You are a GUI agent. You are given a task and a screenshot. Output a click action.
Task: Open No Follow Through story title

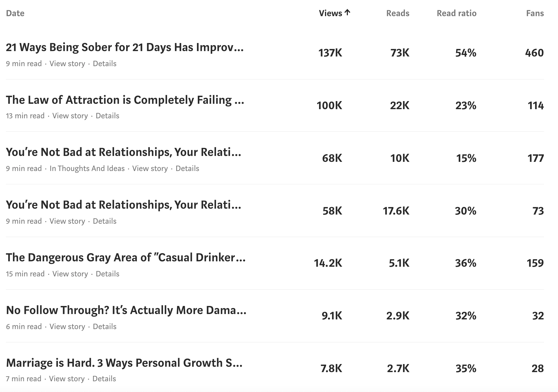click(126, 310)
